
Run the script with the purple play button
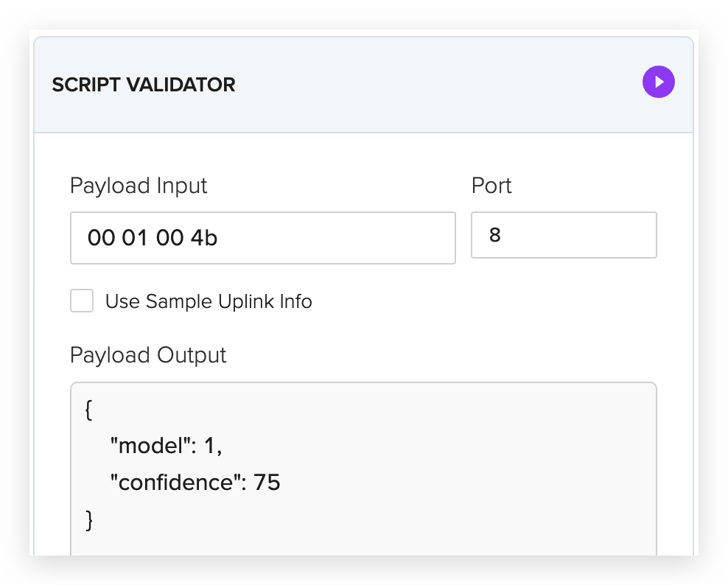click(658, 82)
